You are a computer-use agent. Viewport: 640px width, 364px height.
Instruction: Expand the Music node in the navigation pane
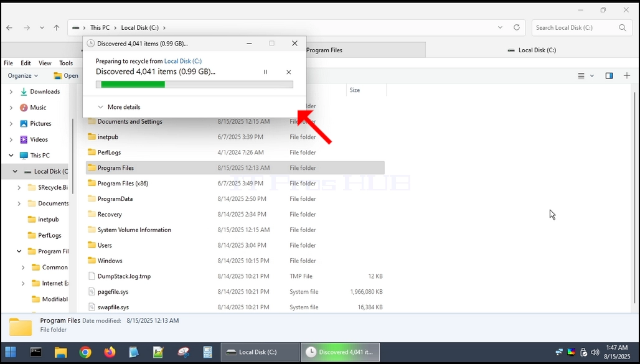pos(11,108)
